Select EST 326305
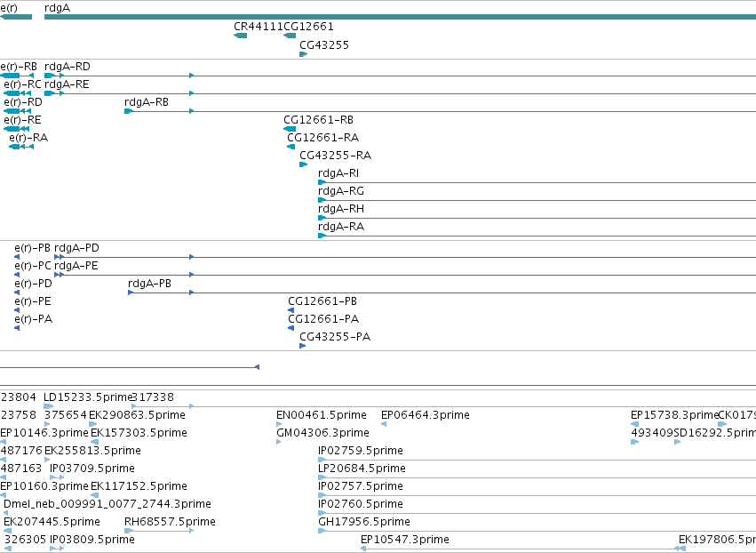Viewport: 756px width, 553px height. click(25, 541)
